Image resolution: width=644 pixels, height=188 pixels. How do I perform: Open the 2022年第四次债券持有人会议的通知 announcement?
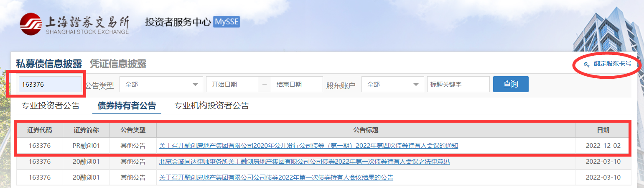coord(308,146)
